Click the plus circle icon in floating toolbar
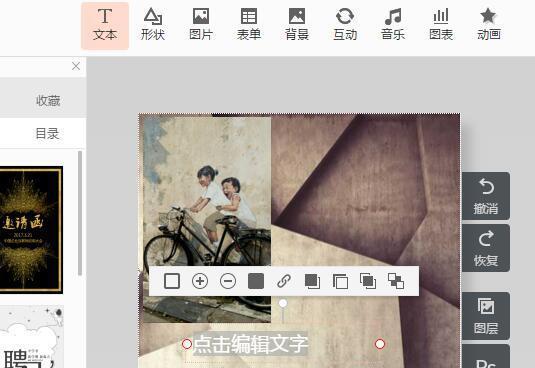 click(200, 281)
